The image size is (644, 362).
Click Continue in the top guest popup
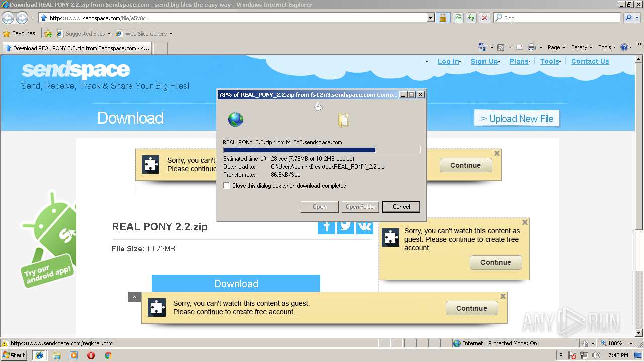click(x=465, y=165)
